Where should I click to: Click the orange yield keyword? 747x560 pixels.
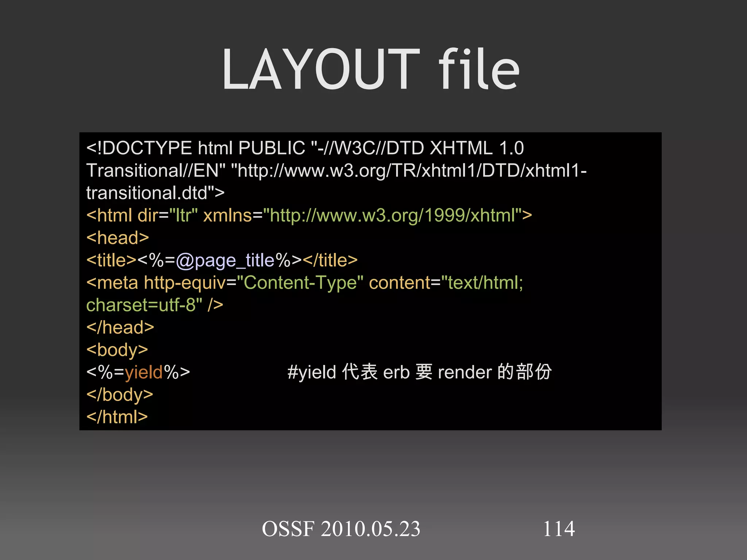[143, 373]
